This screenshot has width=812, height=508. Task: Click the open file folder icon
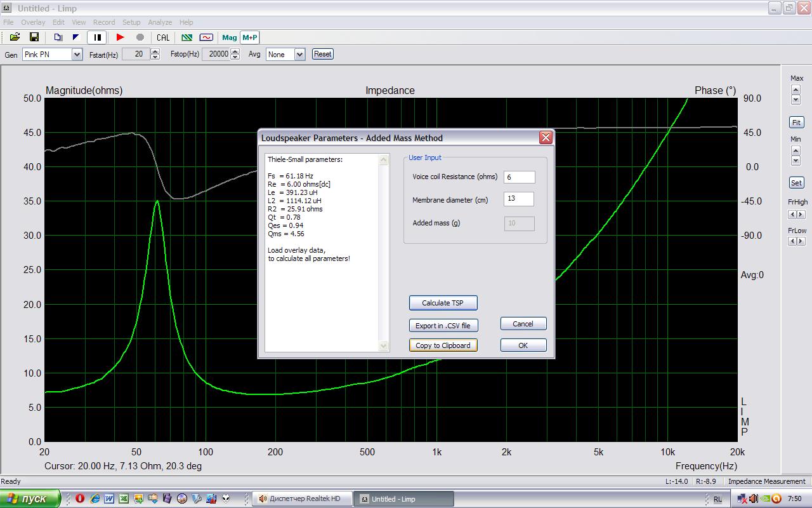(15, 37)
